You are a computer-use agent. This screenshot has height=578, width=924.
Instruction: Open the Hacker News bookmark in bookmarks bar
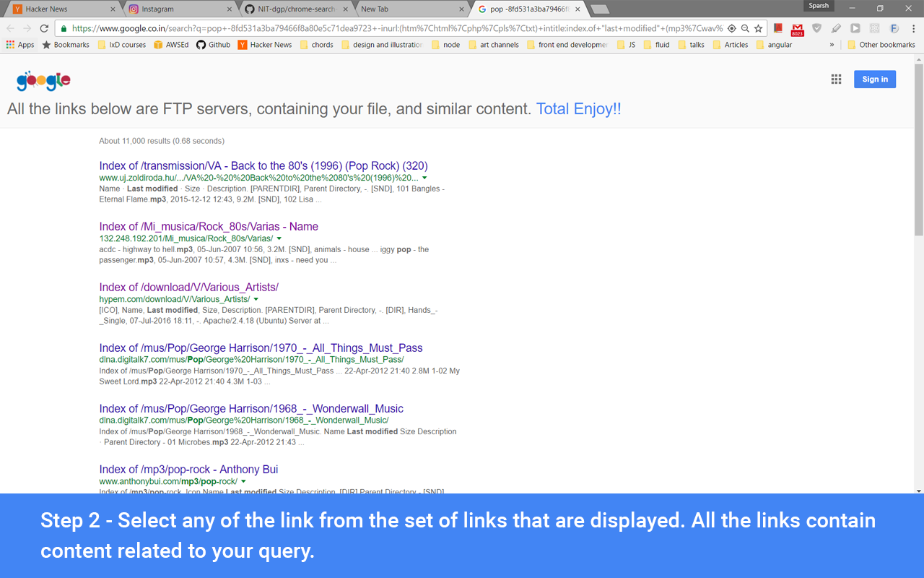265,45
